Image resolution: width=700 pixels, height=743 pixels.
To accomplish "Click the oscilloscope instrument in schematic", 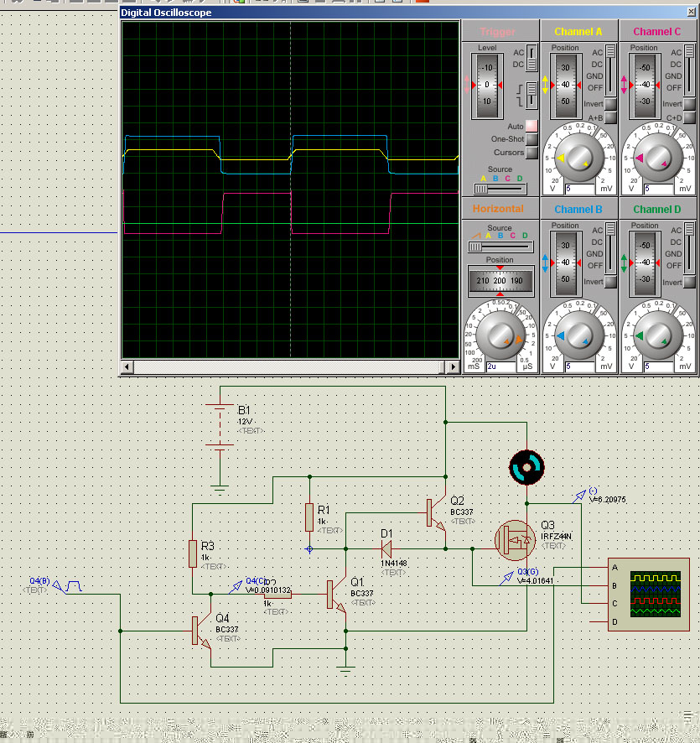I will point(649,595).
